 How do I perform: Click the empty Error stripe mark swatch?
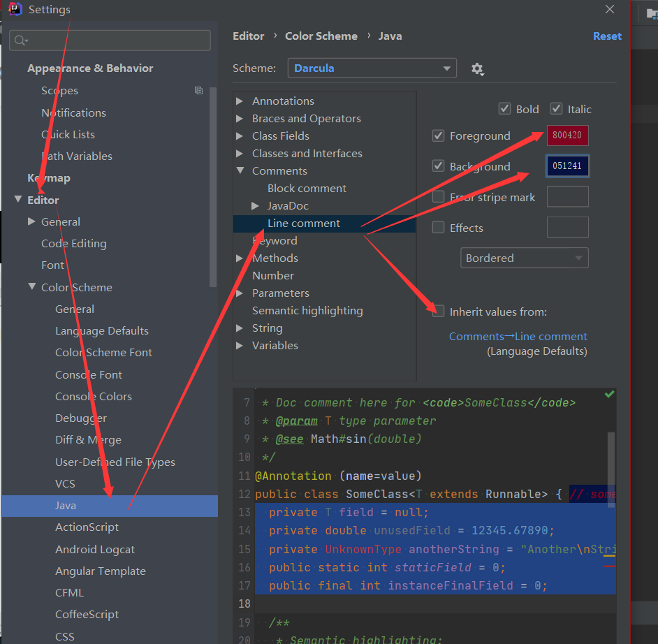[567, 197]
